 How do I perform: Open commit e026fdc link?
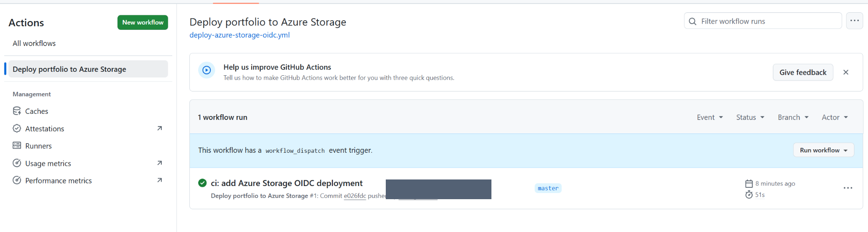355,196
